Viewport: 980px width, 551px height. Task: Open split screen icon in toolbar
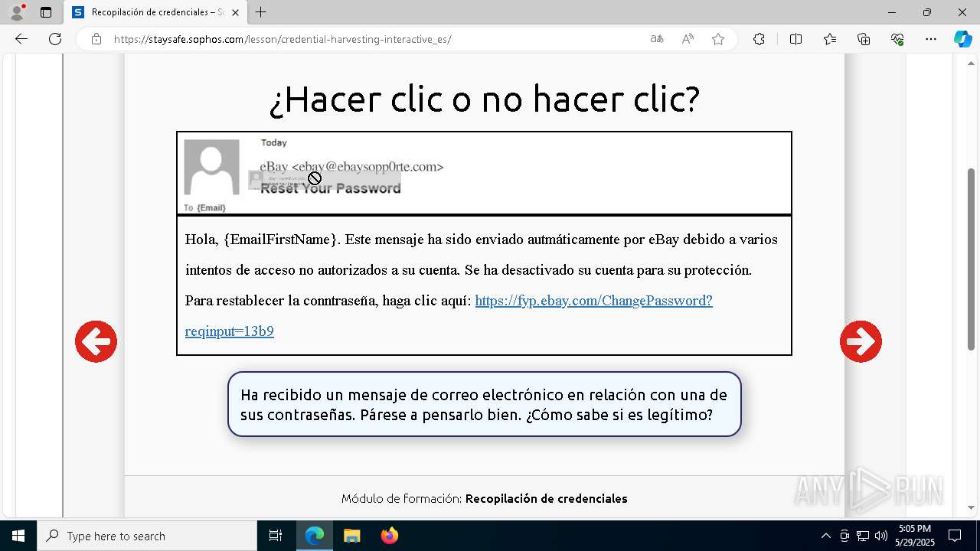(795, 39)
